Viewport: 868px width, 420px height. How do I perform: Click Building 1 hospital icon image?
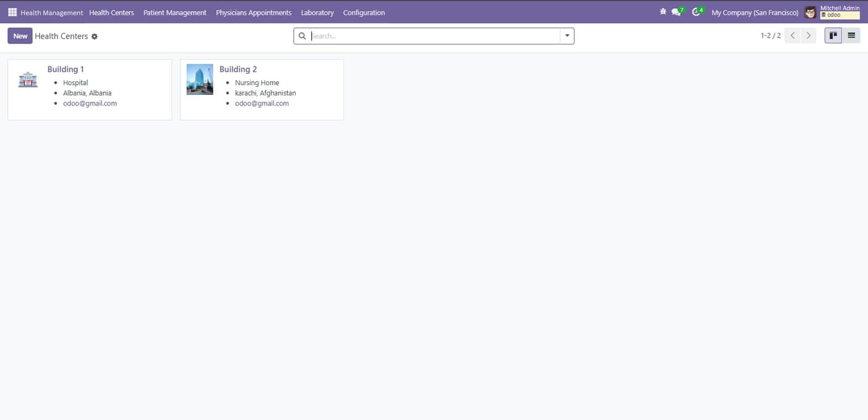pyautogui.click(x=28, y=79)
